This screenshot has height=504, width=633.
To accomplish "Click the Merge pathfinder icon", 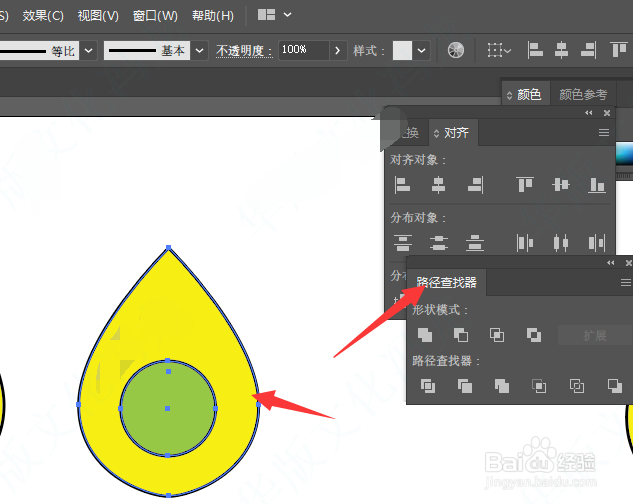I will point(502,386).
